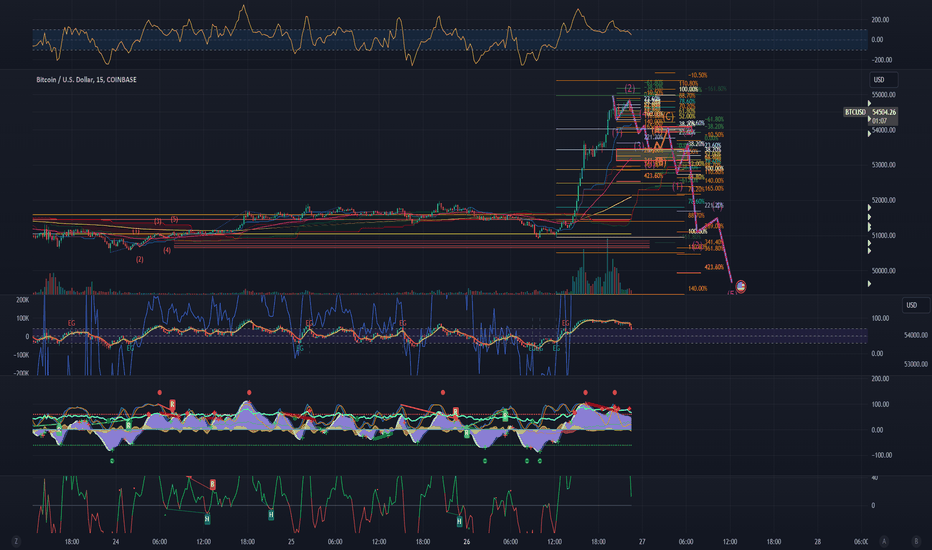Click the -100.00 label on the wave indicator scale
The height and width of the screenshot is (550, 932).
(x=881, y=455)
